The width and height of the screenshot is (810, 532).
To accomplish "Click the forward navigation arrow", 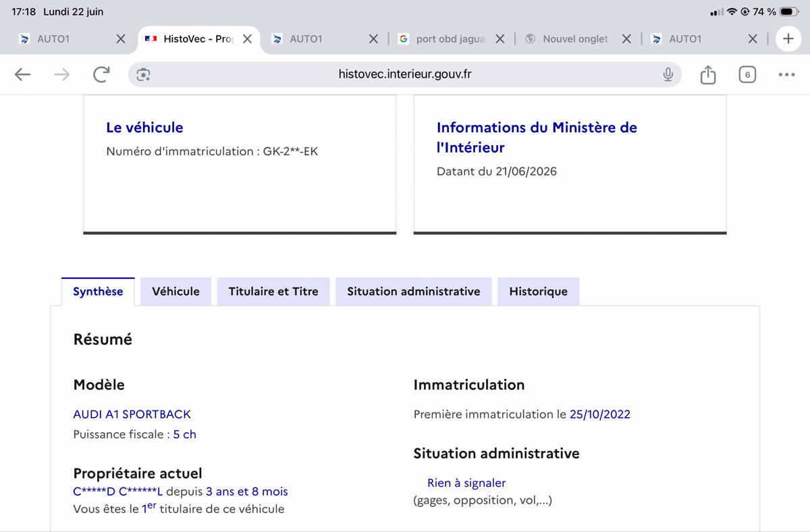I will coord(61,75).
